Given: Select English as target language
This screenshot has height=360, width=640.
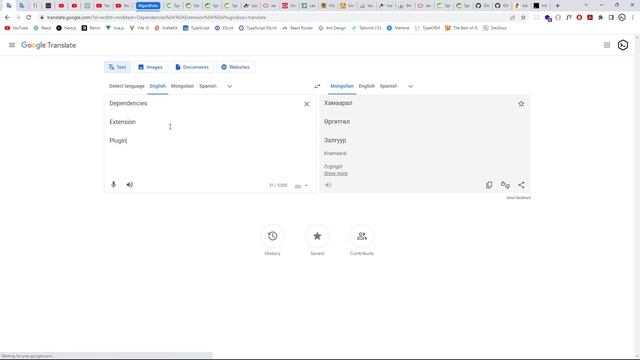Looking at the screenshot, I should click(367, 86).
